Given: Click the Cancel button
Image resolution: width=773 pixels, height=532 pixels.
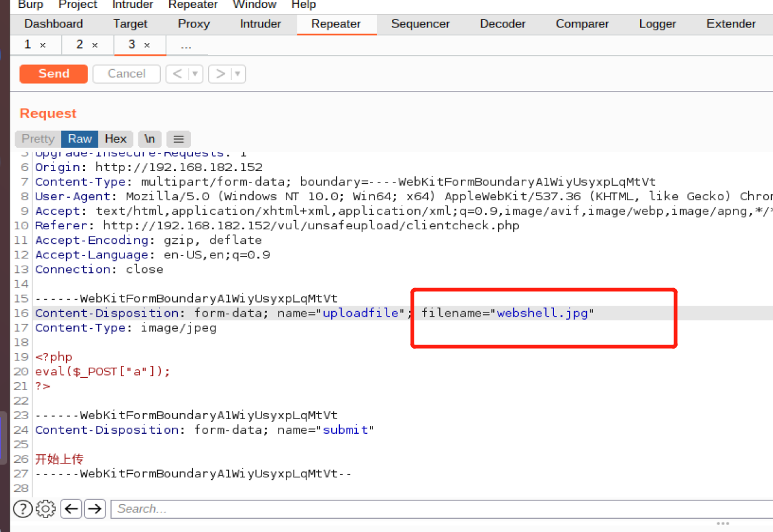Looking at the screenshot, I should (127, 73).
